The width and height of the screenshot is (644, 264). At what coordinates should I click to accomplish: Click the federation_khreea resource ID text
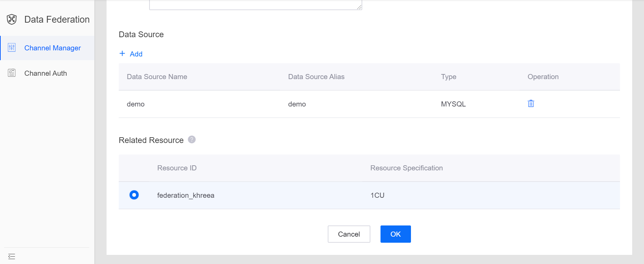point(186,195)
